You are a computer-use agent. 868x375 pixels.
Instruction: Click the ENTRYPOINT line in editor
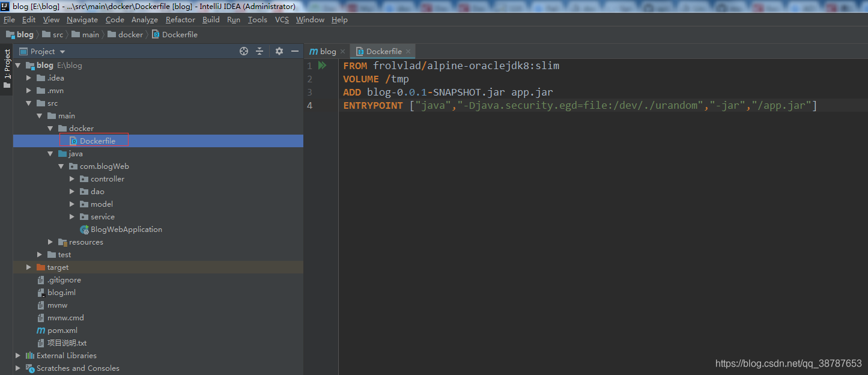click(580, 106)
